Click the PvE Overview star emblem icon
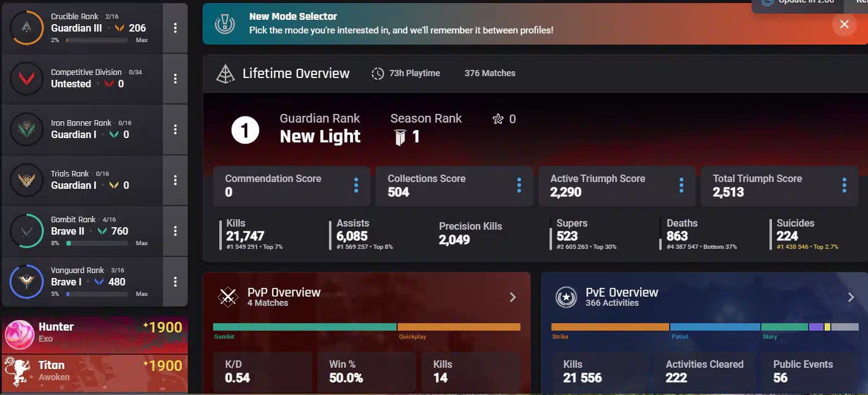 pos(566,297)
